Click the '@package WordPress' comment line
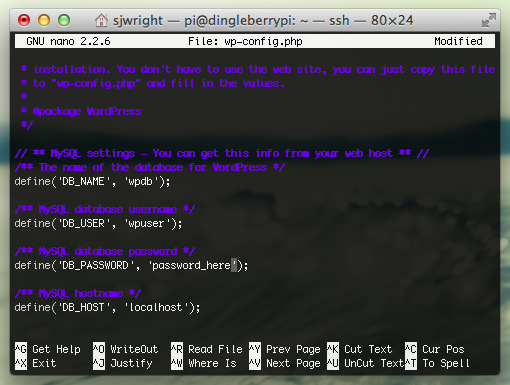Viewport: 510px width, 385px height. [81, 111]
